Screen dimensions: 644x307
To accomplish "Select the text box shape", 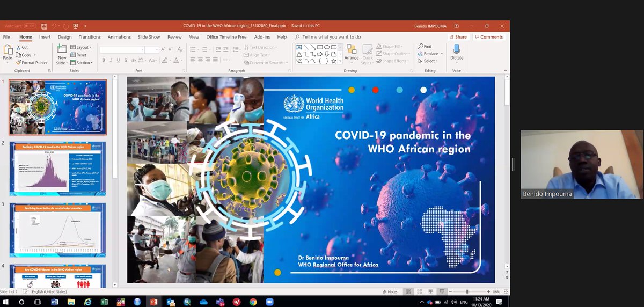I will coord(299,47).
